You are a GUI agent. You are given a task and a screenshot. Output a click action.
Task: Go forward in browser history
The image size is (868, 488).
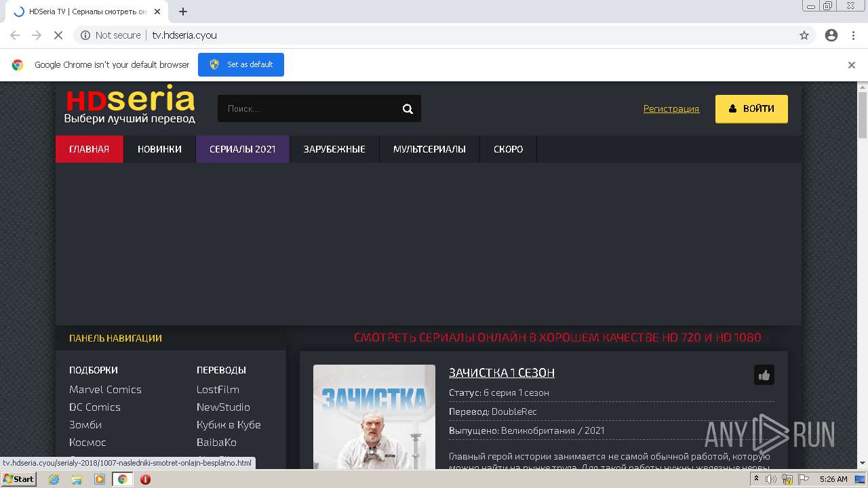[x=37, y=35]
